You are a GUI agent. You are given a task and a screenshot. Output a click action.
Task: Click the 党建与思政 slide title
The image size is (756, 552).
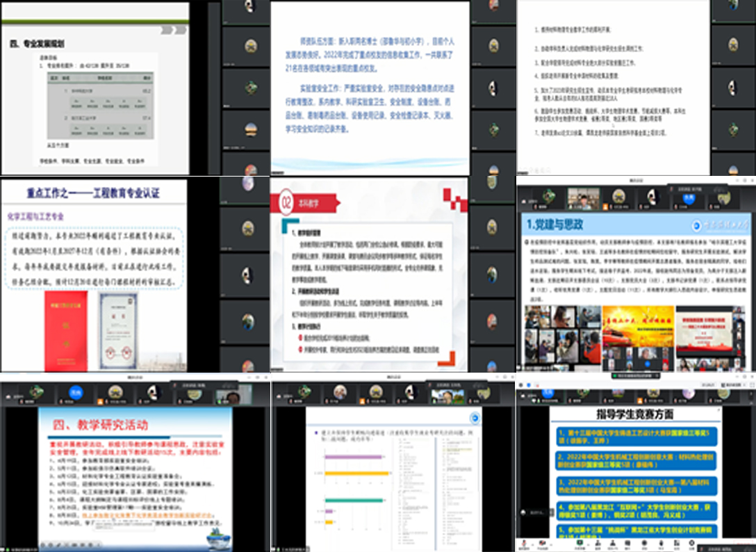tap(555, 224)
